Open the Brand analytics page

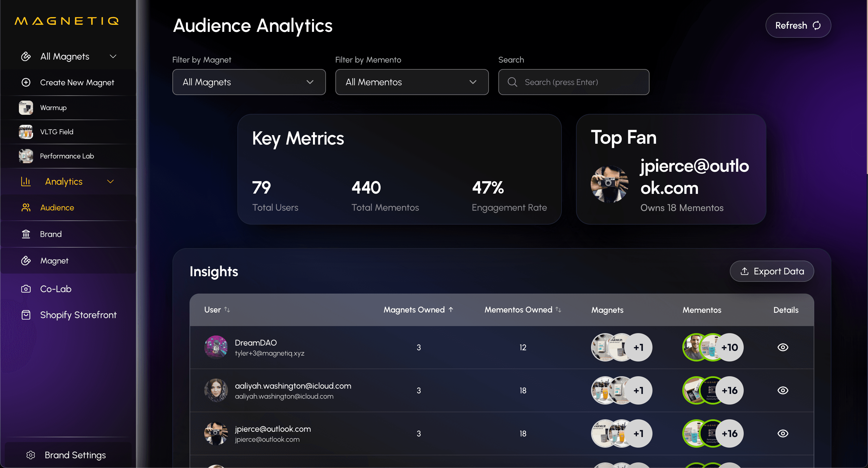click(68, 234)
